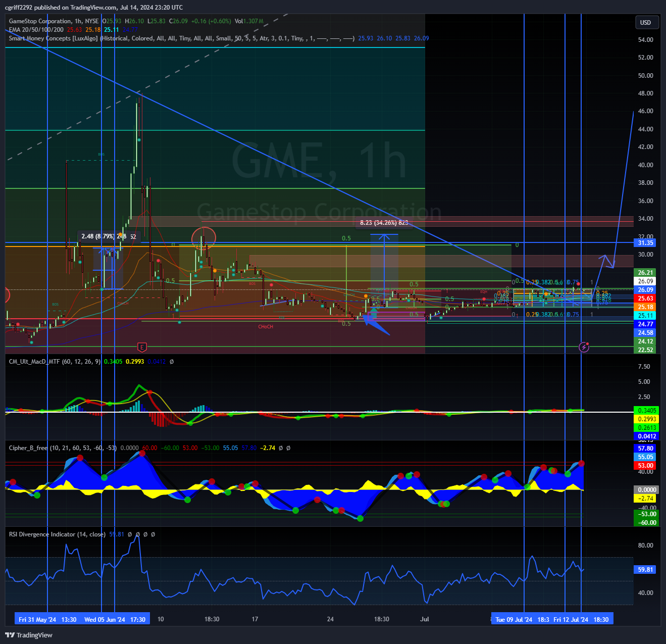Click the 0.3405 MACD value label
Screen dimensions: 666x644
coord(647,411)
